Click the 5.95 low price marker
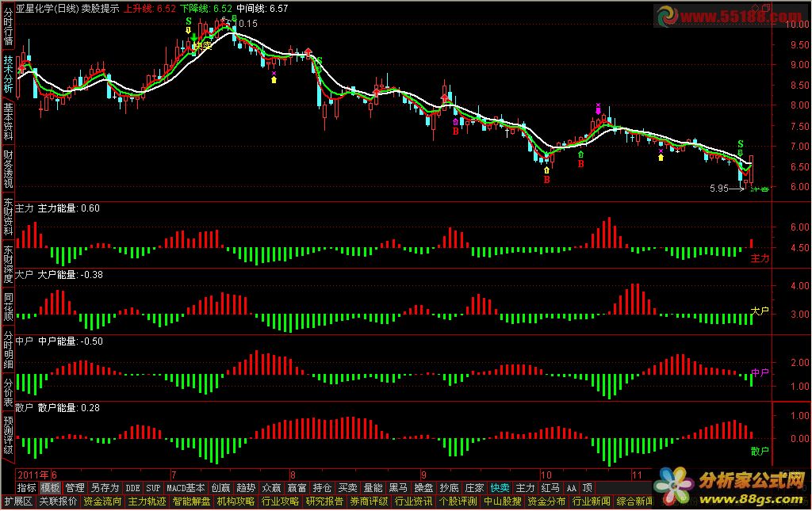812x511 pixels. tap(719, 189)
